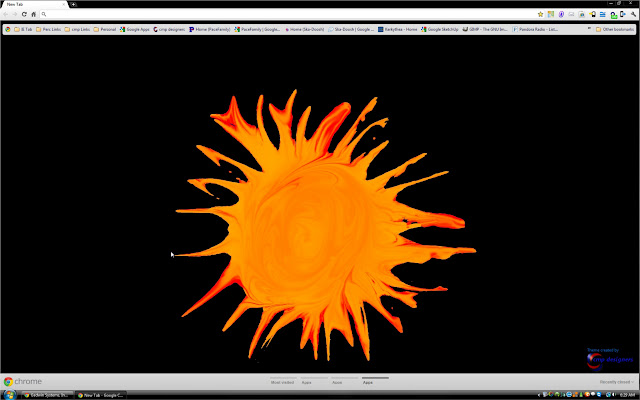This screenshot has width=640, height=400.
Task: Open the Perc Links bookmark folder
Action: (x=49, y=29)
